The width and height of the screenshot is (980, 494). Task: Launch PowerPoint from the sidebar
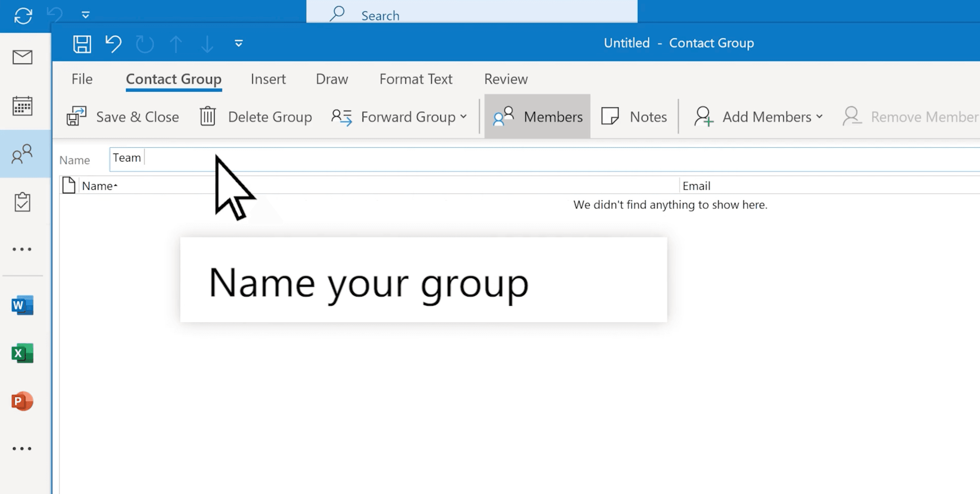(x=22, y=401)
